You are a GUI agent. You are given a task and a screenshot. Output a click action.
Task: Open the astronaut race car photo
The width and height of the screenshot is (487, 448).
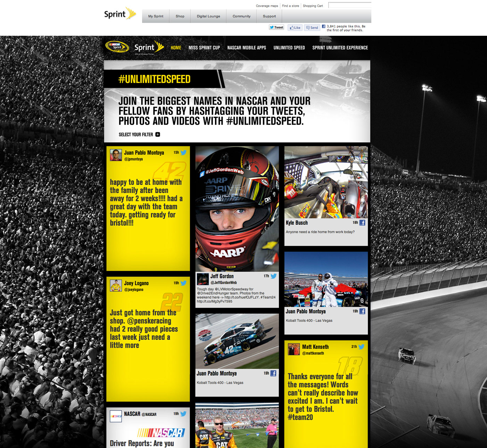(x=326, y=279)
